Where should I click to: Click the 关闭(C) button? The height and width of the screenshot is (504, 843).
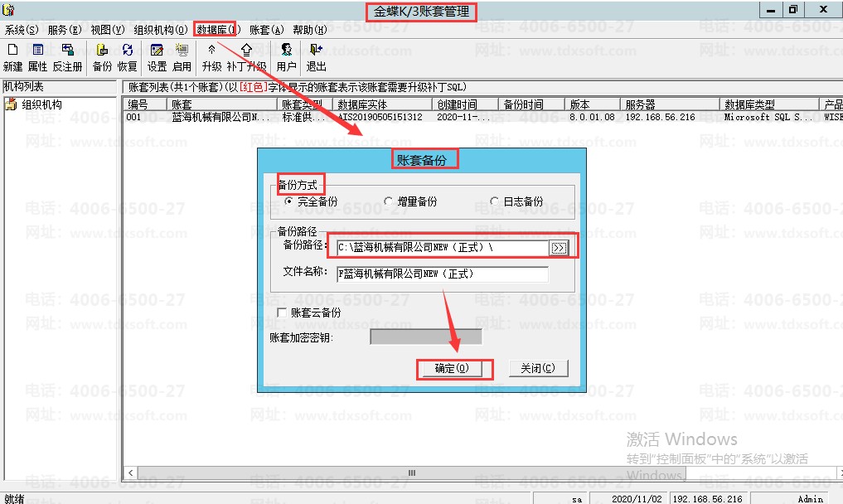538,368
